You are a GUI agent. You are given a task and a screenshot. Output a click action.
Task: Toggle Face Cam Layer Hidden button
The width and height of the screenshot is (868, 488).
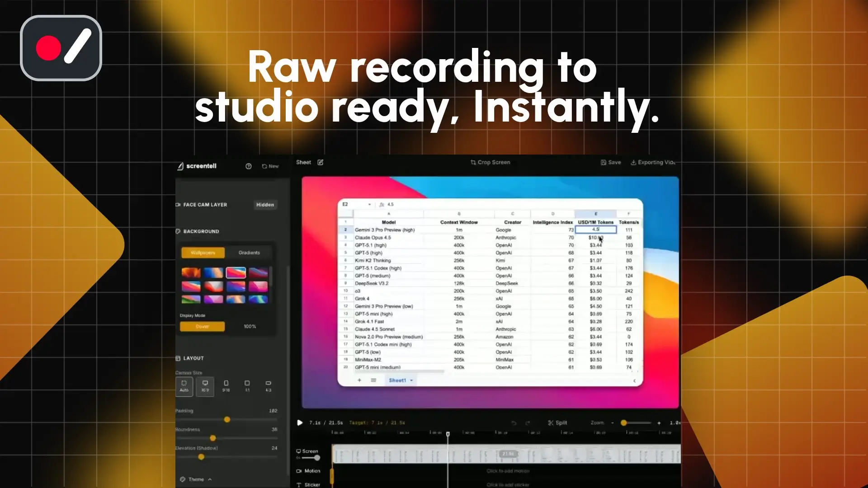coord(265,205)
